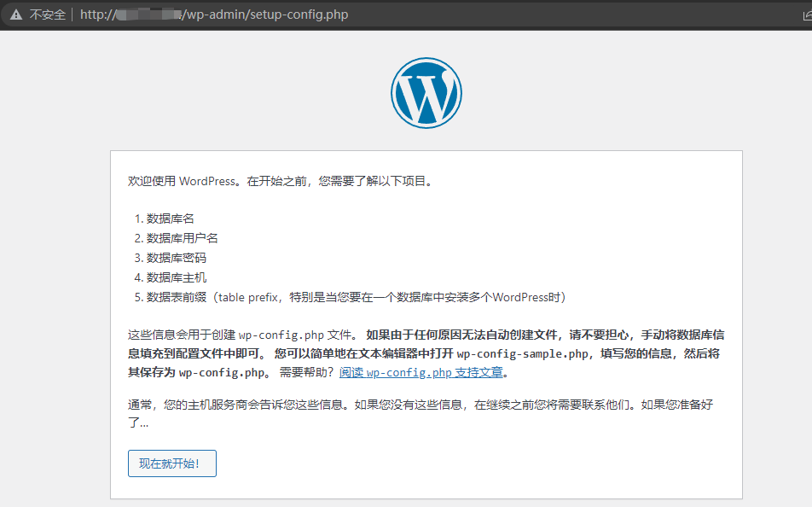Viewport: 812px width, 507px height.
Task: Click list item 数据库用户名
Action: [x=182, y=238]
